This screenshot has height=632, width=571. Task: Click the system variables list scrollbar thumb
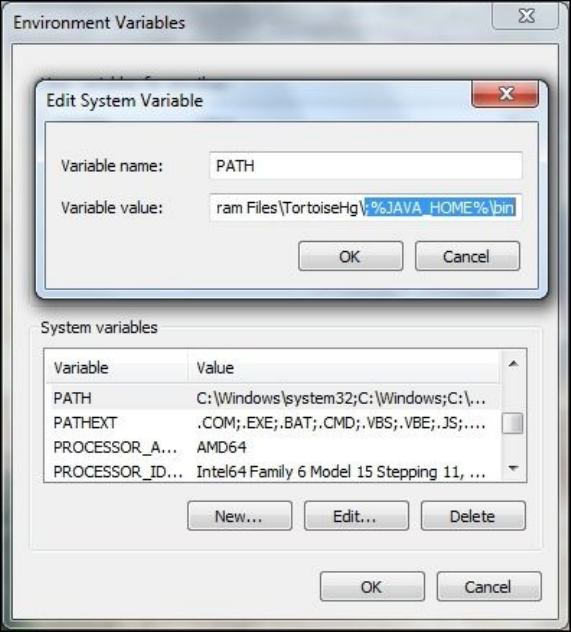(x=513, y=423)
